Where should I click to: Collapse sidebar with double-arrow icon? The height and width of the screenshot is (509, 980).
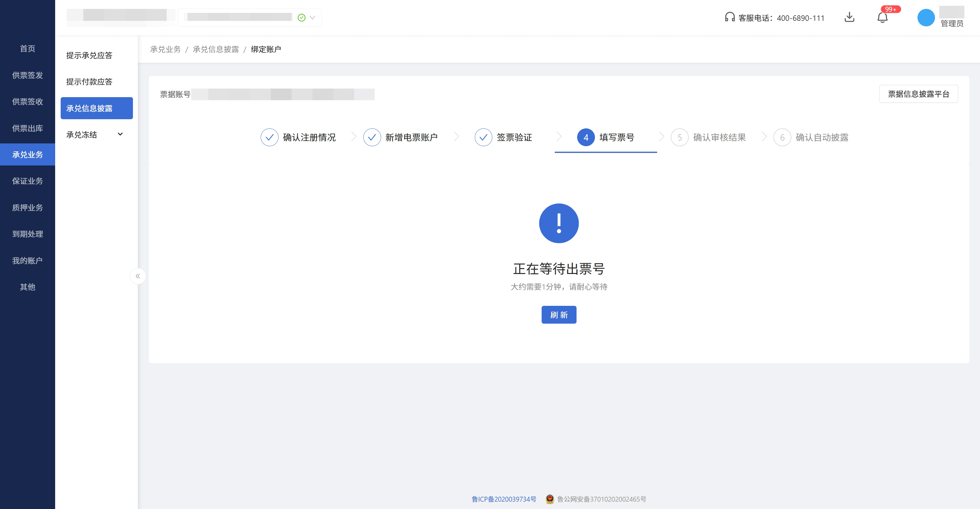(138, 276)
